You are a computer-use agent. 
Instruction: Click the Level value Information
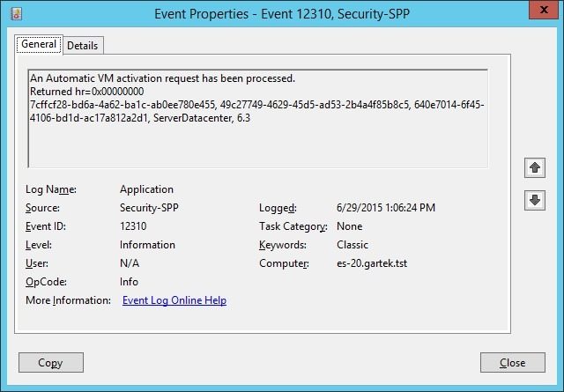coord(147,245)
